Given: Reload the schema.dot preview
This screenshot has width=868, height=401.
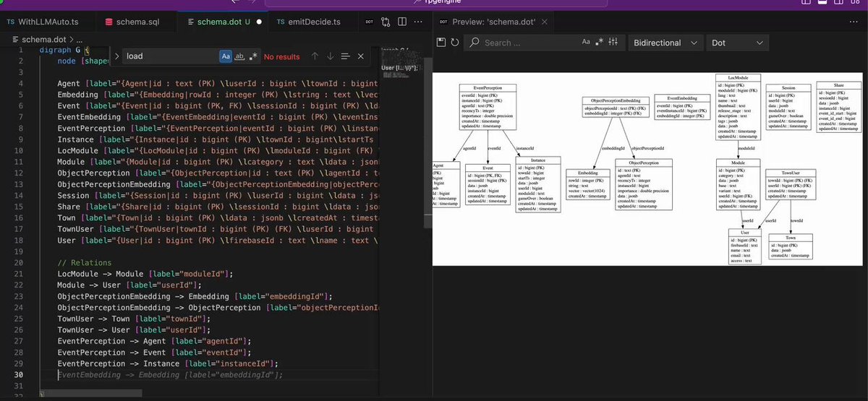Looking at the screenshot, I should [x=454, y=43].
